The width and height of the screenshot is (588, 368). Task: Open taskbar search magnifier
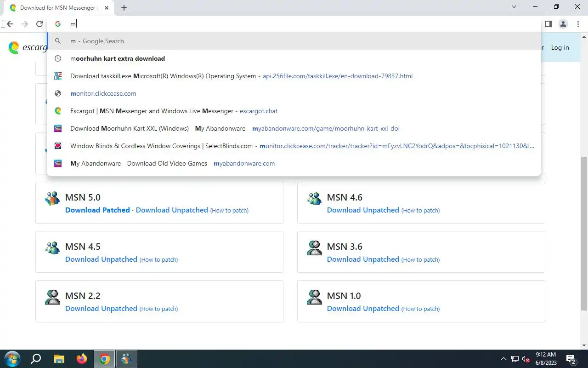coord(36,359)
